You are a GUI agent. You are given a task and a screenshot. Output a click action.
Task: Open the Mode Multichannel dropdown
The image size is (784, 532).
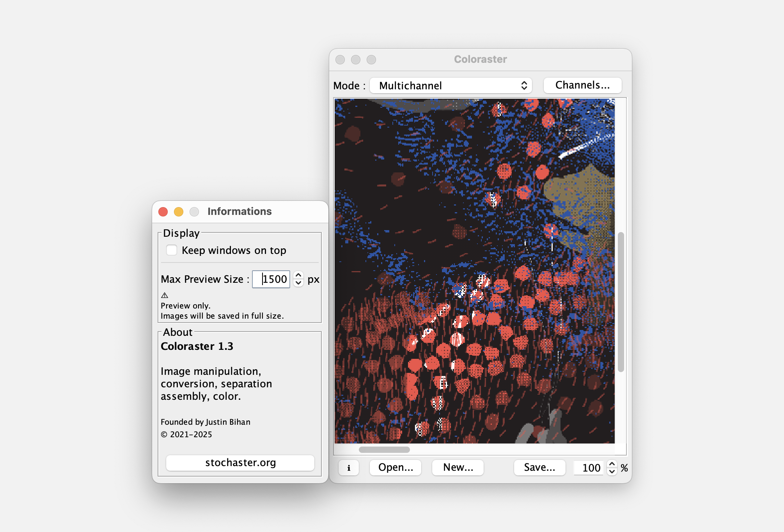tap(451, 85)
